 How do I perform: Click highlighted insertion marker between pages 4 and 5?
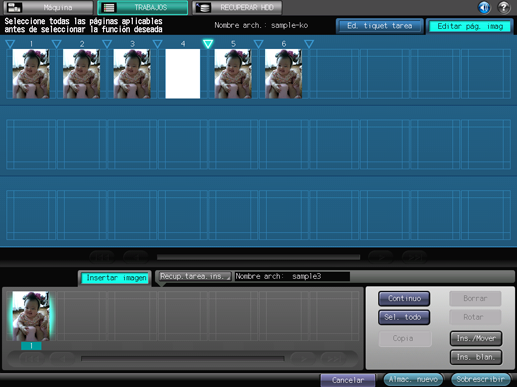[208, 44]
